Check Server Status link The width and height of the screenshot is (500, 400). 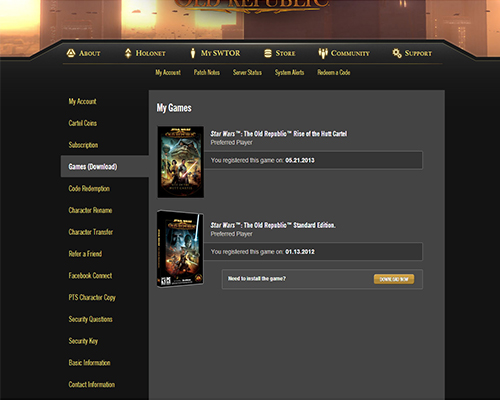pyautogui.click(x=247, y=72)
